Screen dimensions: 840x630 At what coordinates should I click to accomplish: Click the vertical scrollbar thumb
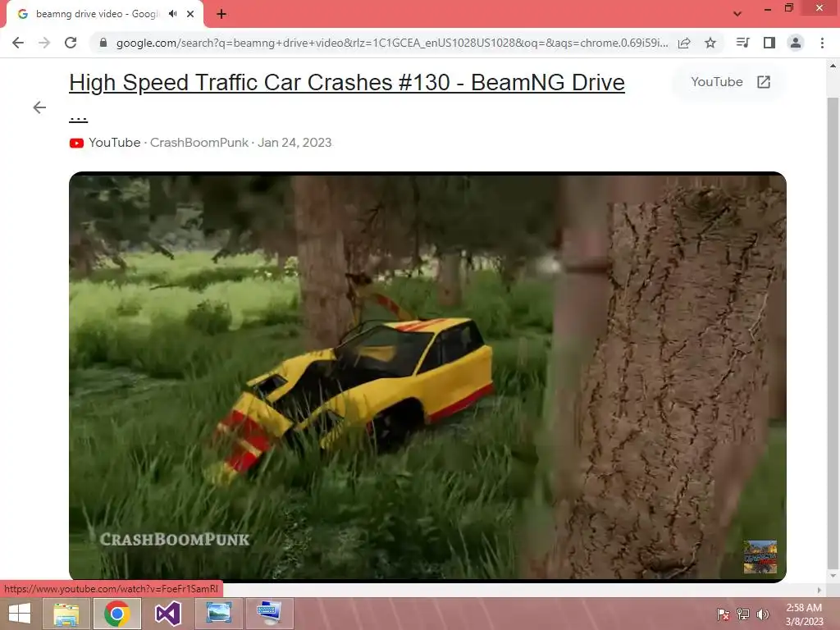(x=833, y=332)
